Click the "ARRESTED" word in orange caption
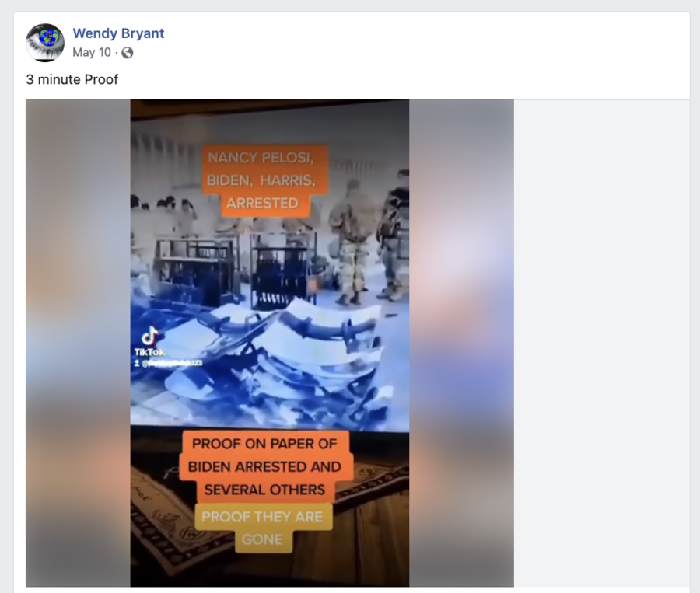This screenshot has width=700, height=593. click(263, 204)
